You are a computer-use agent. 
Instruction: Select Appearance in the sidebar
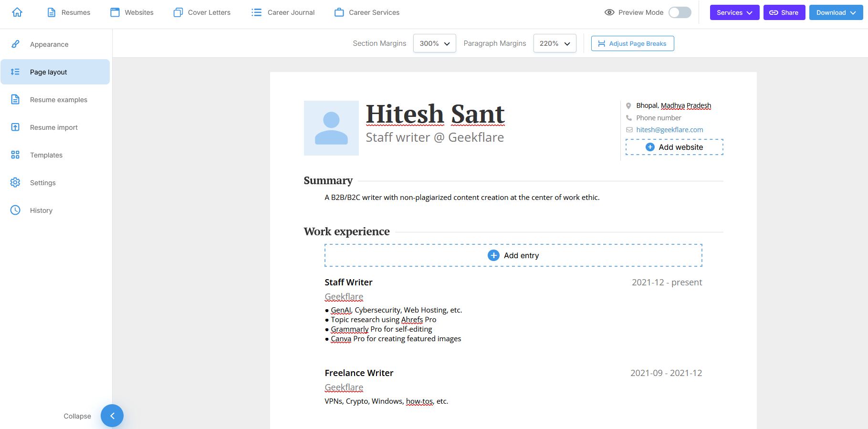pos(55,44)
